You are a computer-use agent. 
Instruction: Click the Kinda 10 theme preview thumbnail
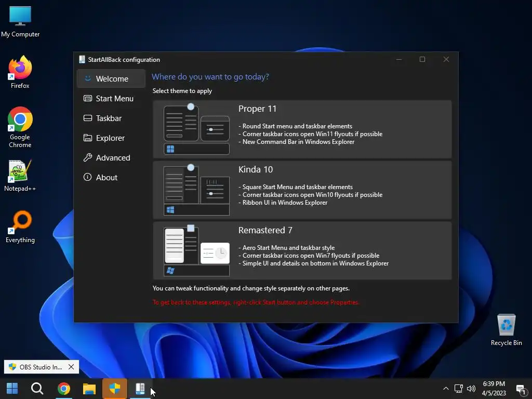[196, 190]
